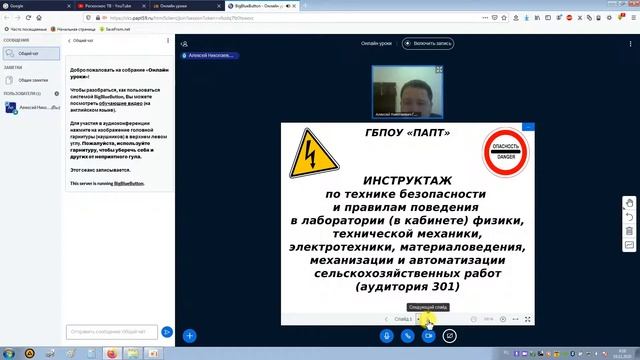
Task: Toggle the user list panel icon
Action: 184,44
